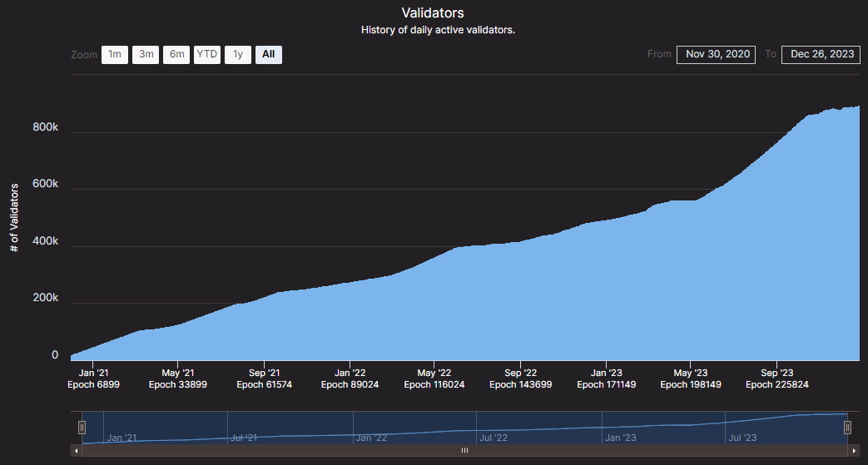This screenshot has width=868, height=465.
Task: Click Jul '22 in the navigator timeline
Action: click(x=494, y=437)
